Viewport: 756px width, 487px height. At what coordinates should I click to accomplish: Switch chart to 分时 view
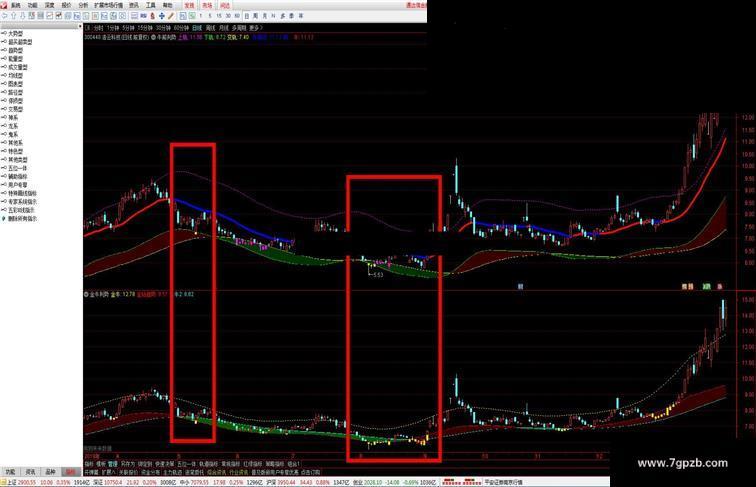coord(98,27)
